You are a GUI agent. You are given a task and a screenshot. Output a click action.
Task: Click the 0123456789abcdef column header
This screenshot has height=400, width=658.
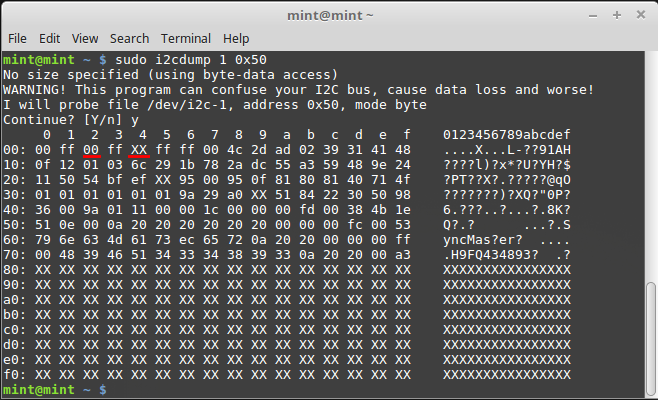[x=507, y=135]
